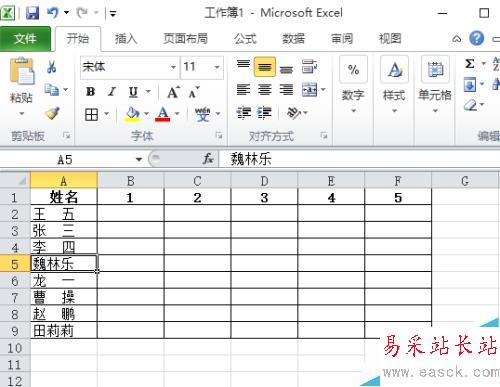Click Increase Font Size icon
The image size is (500, 387).
(x=173, y=92)
